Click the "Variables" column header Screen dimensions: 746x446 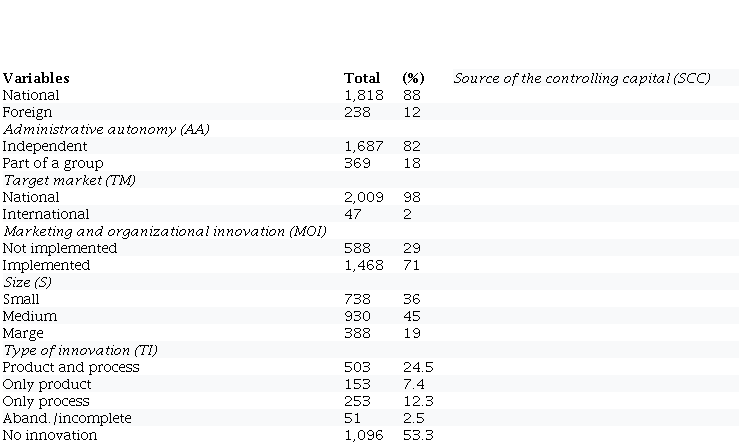coord(36,78)
